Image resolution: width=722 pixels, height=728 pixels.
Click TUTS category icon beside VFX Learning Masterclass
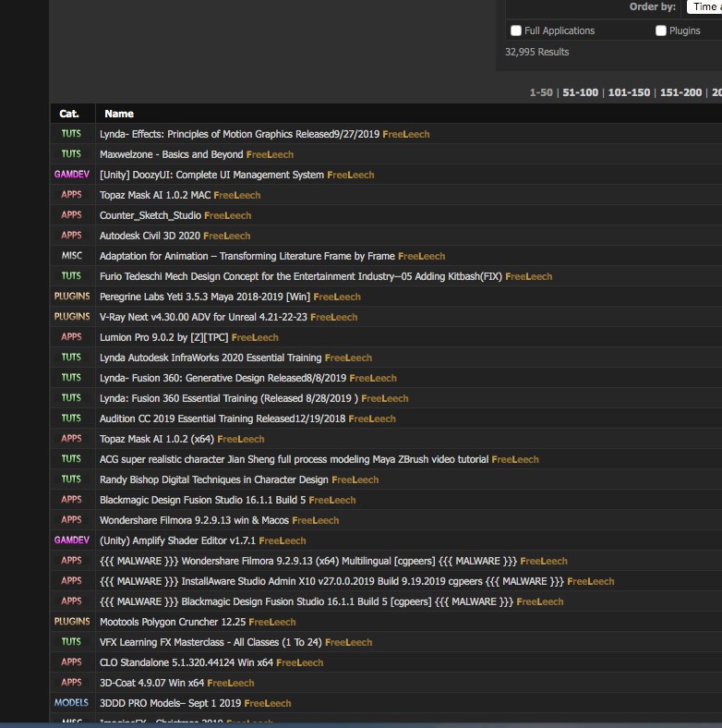[71, 642]
